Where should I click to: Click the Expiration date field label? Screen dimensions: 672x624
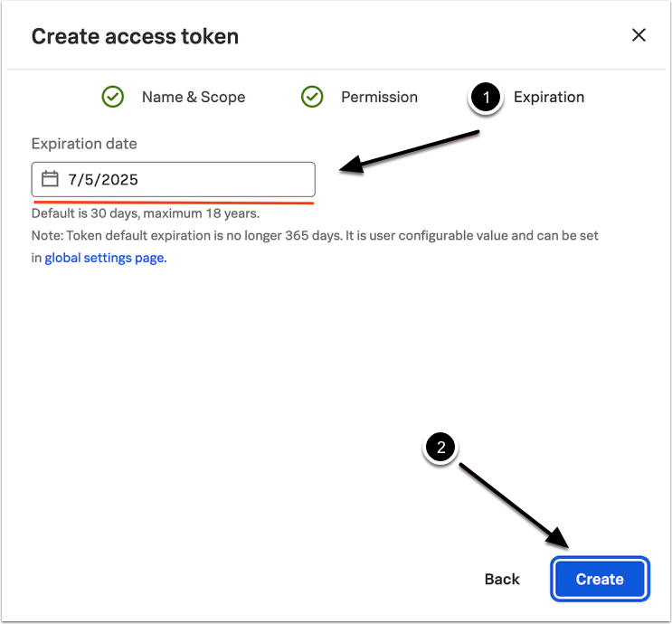(84, 144)
